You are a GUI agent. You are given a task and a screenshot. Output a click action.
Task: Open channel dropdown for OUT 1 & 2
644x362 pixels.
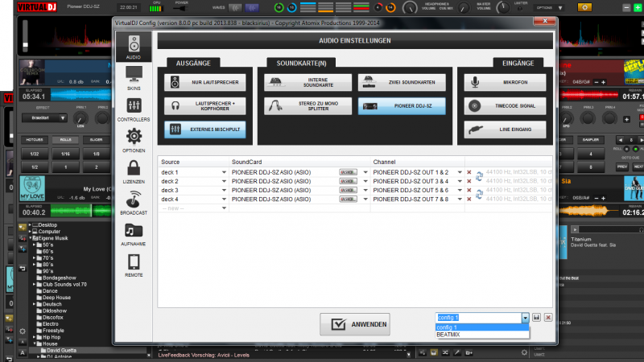click(x=460, y=172)
